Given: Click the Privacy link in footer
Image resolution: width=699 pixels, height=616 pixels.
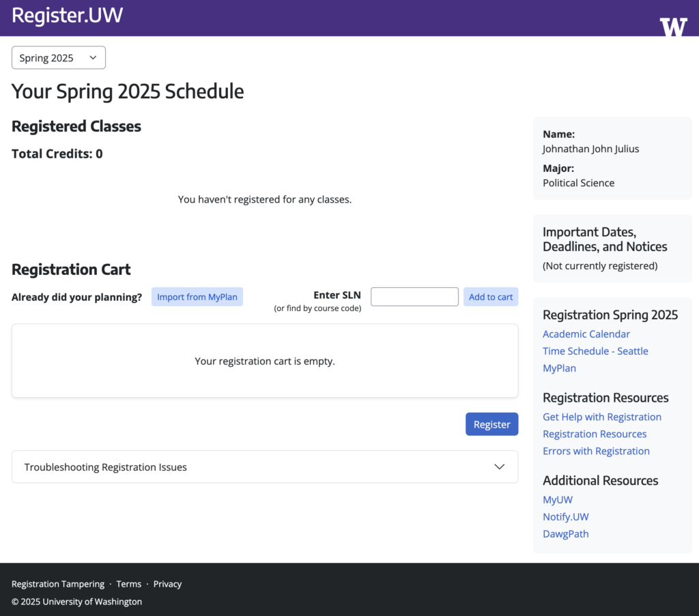Looking at the screenshot, I should 167,584.
